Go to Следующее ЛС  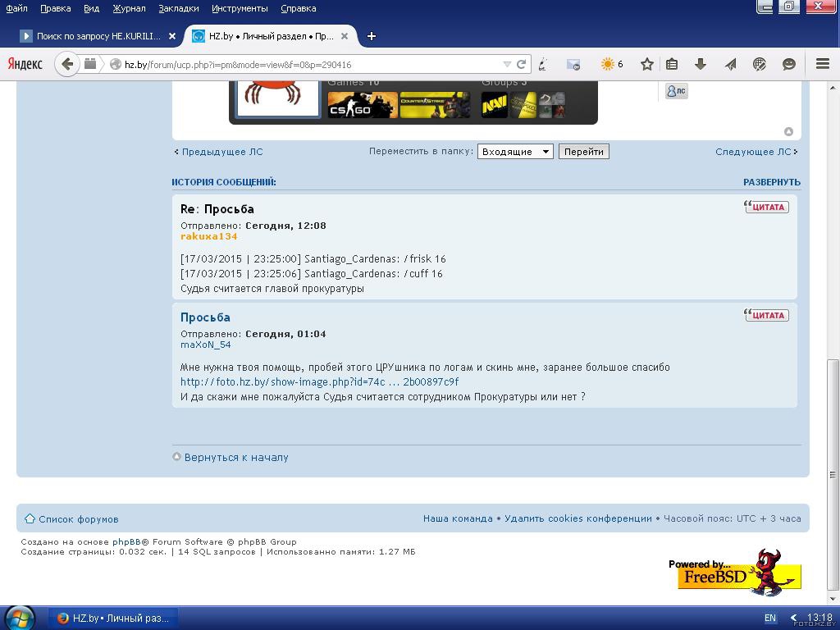coord(753,152)
